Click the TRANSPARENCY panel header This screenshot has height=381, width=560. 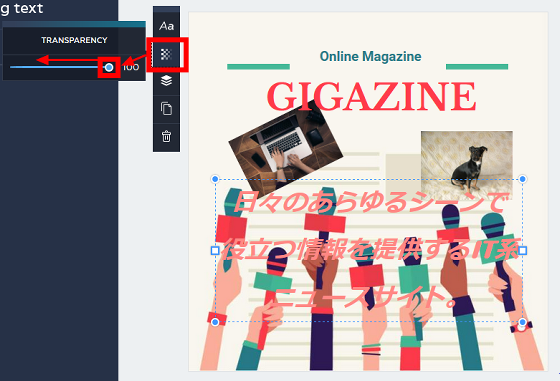(74, 40)
